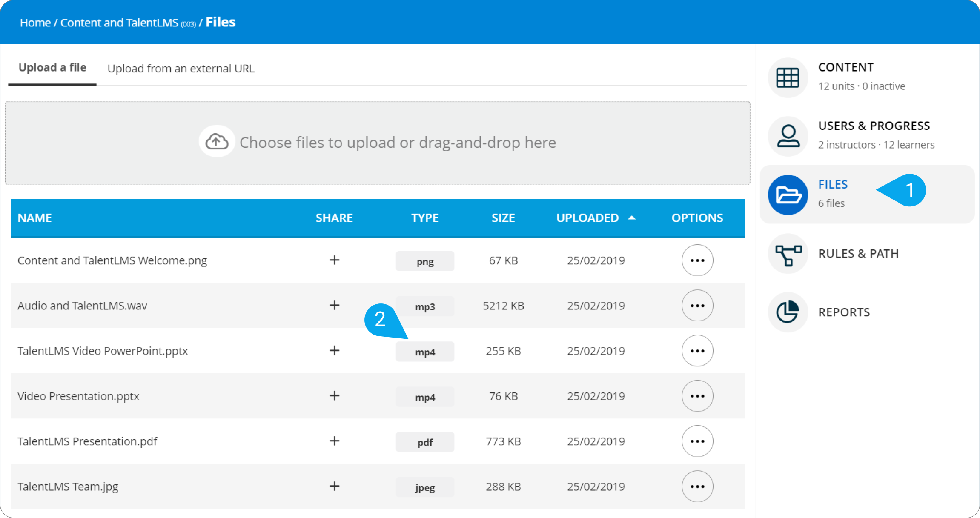The width and height of the screenshot is (980, 518).
Task: Switch to Upload a file tab
Action: coord(52,68)
